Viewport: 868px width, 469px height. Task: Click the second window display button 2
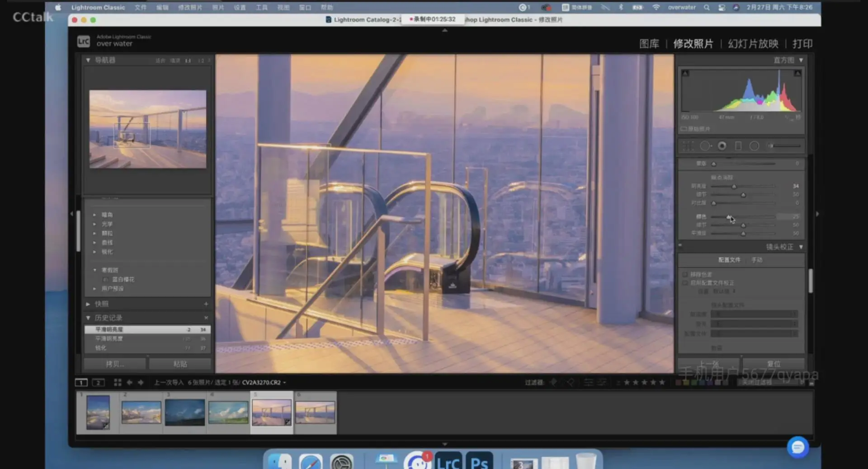[98, 383]
